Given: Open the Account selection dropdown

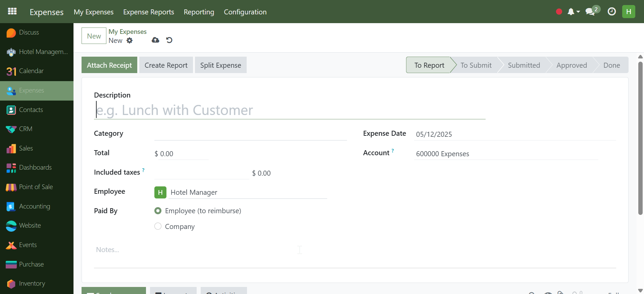Looking at the screenshot, I should (x=505, y=154).
